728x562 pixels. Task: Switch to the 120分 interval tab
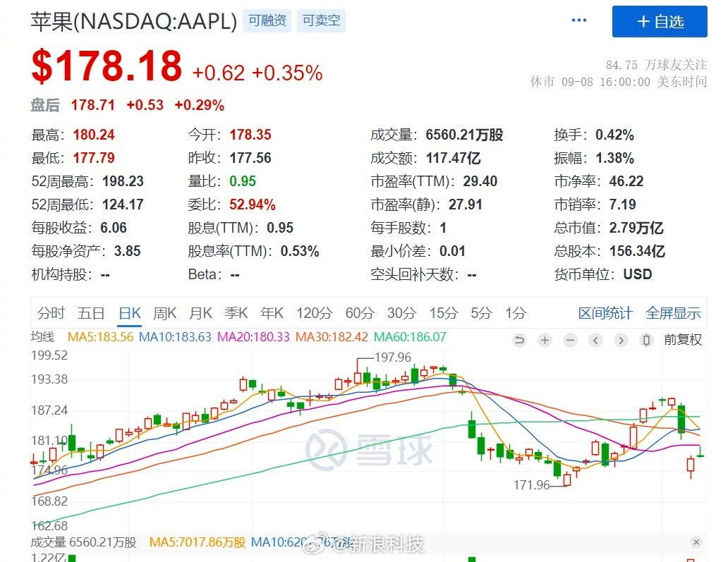(x=315, y=313)
